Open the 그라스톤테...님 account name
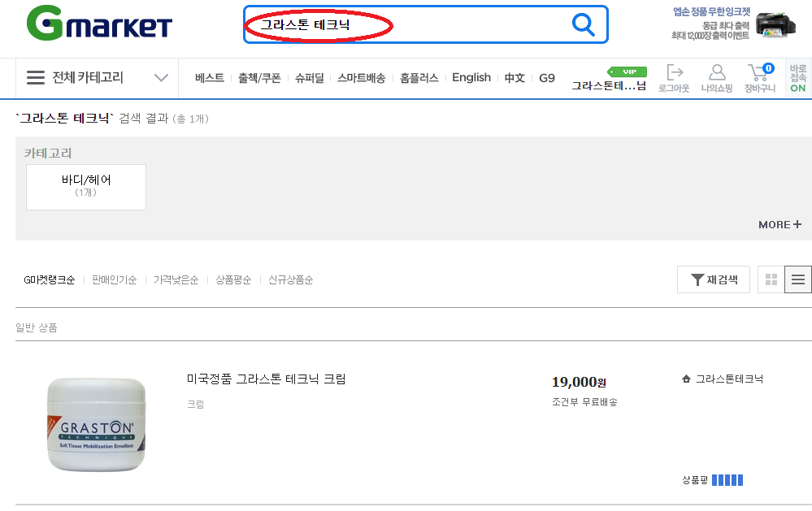812x511 pixels. (x=609, y=86)
